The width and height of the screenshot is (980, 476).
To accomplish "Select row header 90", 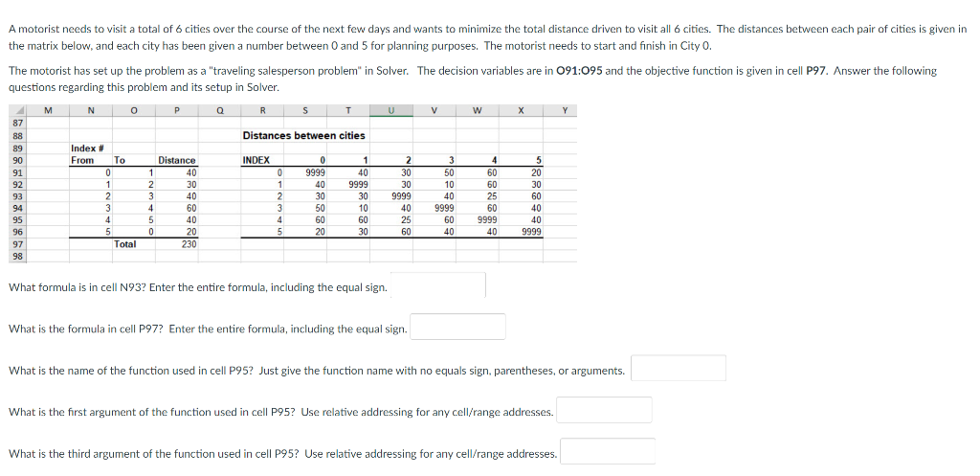I will [x=17, y=160].
